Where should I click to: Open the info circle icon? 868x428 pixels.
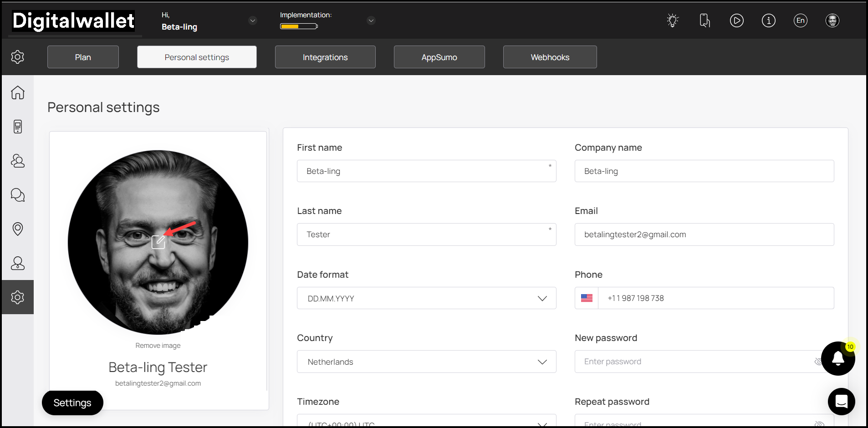click(x=768, y=20)
